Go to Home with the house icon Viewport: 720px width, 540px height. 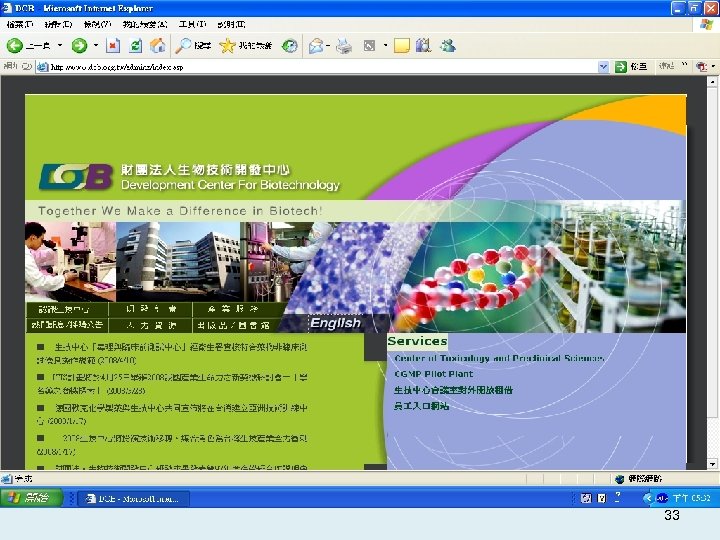158,45
